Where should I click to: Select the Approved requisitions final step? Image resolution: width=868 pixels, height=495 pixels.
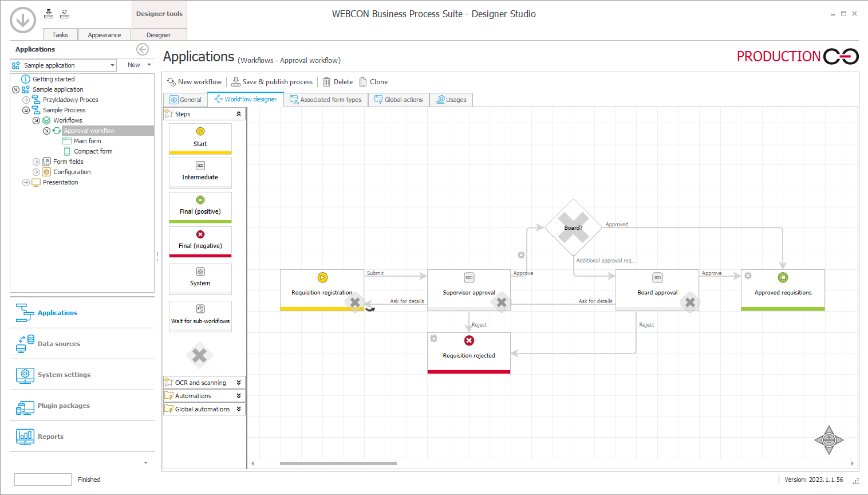tap(783, 290)
